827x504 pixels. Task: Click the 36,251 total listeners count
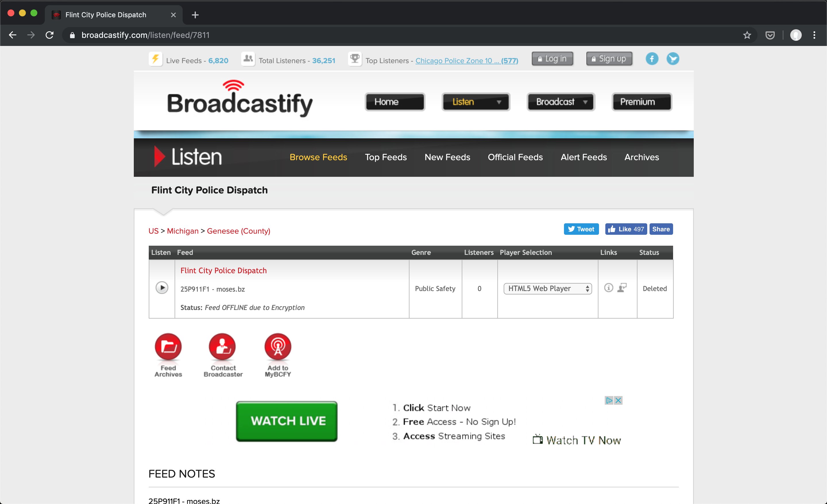[x=324, y=61]
